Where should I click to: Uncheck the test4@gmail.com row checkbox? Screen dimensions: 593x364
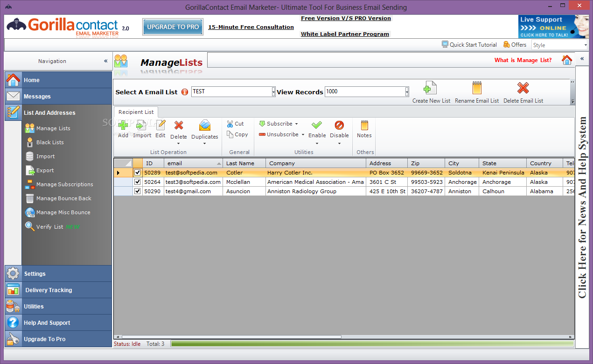click(x=137, y=191)
